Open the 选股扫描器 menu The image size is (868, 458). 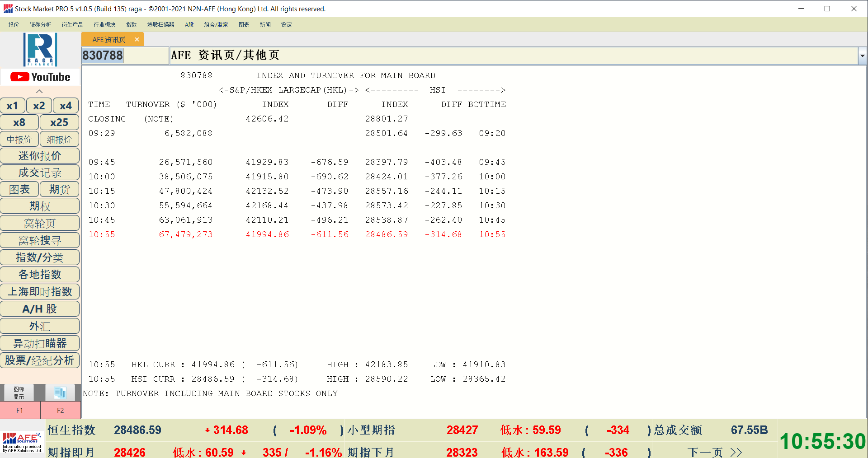tap(160, 25)
